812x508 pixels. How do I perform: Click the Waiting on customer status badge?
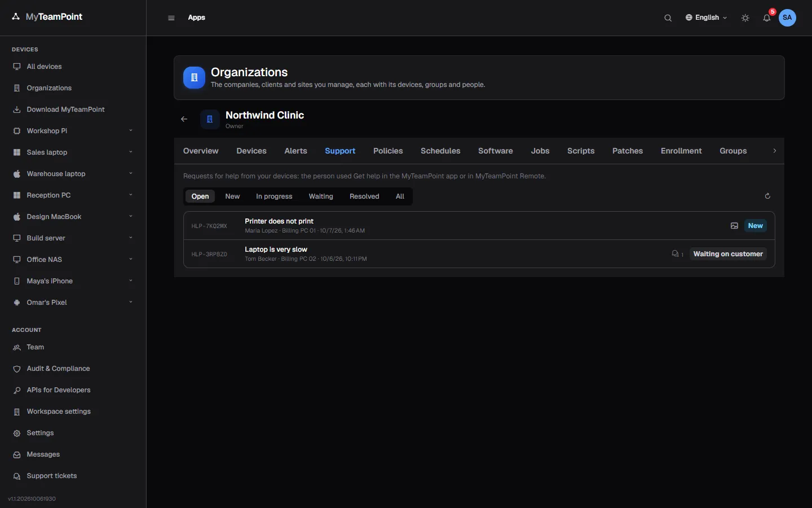728,254
